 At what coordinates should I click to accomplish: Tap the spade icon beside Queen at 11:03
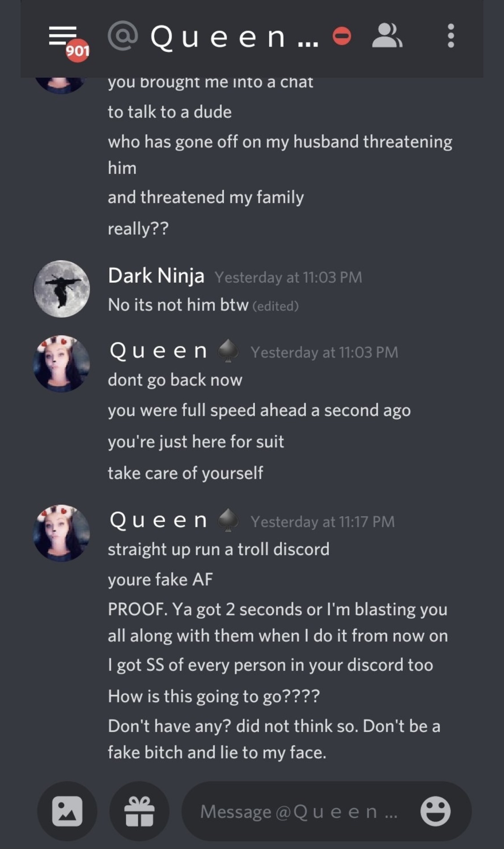228,351
